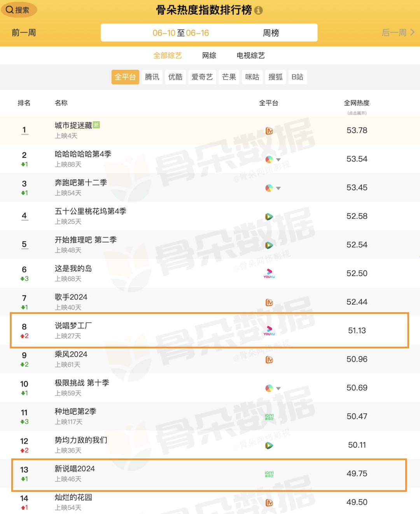Image resolution: width=420 pixels, height=514 pixels.
Task: Click the Mango TV icon for 城市捉迷藏
Action: coord(269,131)
